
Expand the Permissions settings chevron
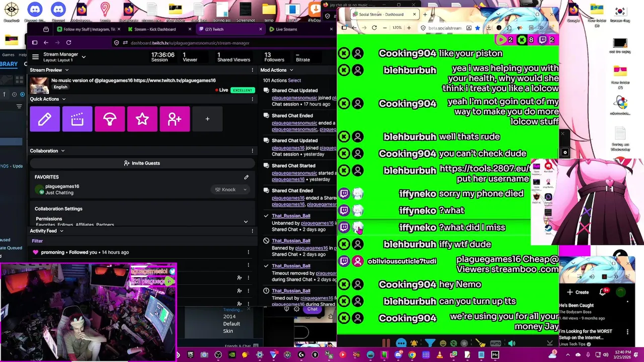pos(246,221)
